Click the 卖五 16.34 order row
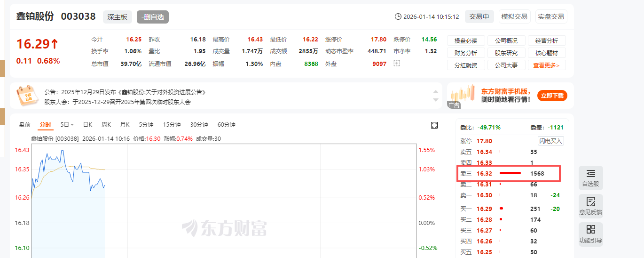The image size is (644, 258). click(512, 152)
